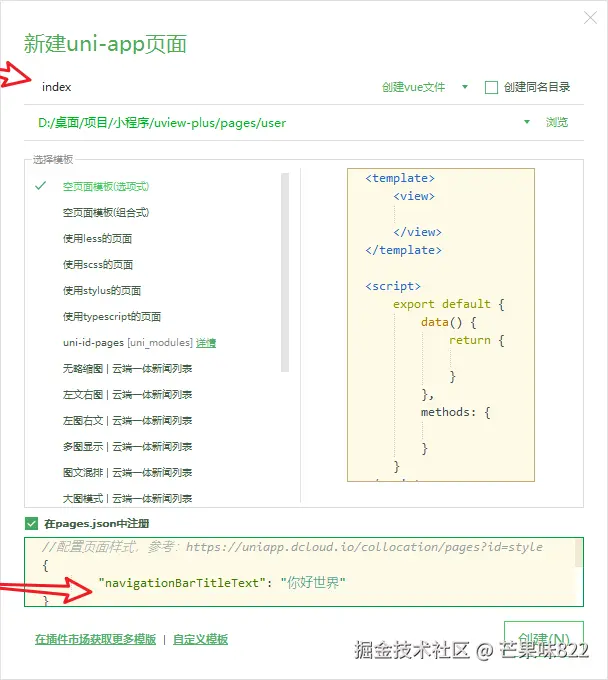Select template 空页面模板(选项式)

[x=106, y=186]
